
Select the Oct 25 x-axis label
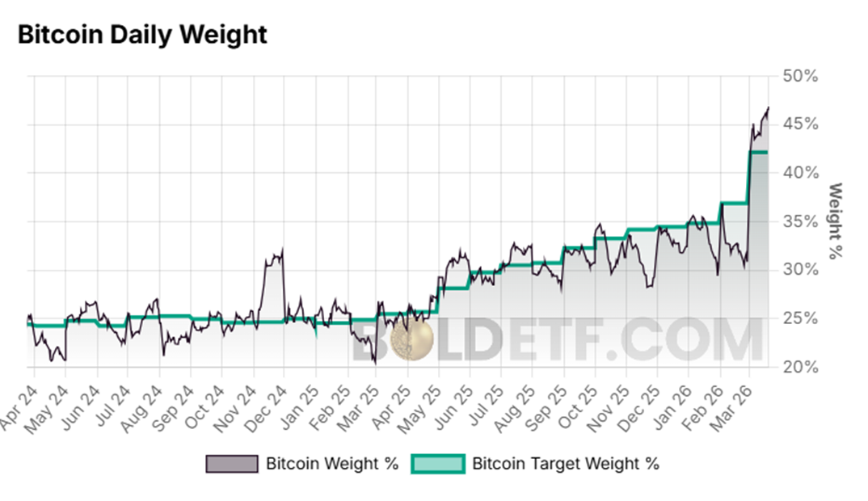(582, 400)
